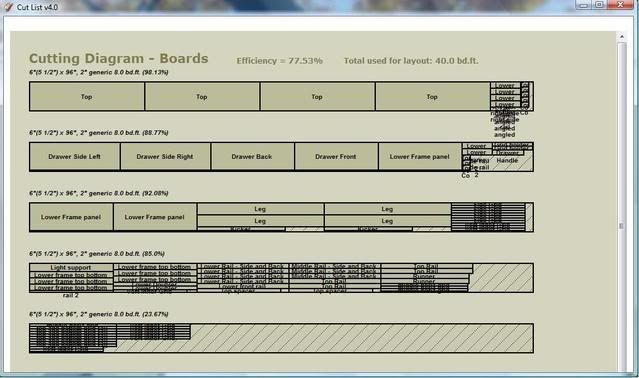Select the Drawer Back piece

tap(252, 156)
